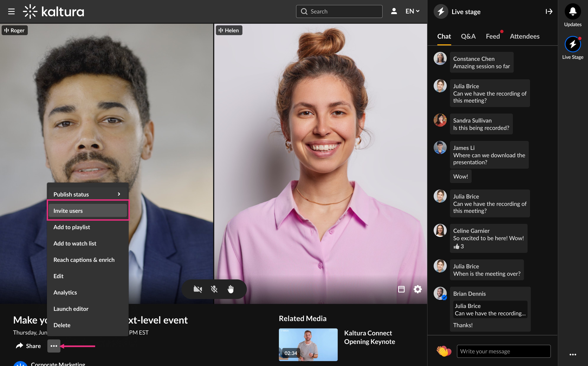The width and height of the screenshot is (588, 366).
Task: Expand the EN language dropdown
Action: pos(412,11)
